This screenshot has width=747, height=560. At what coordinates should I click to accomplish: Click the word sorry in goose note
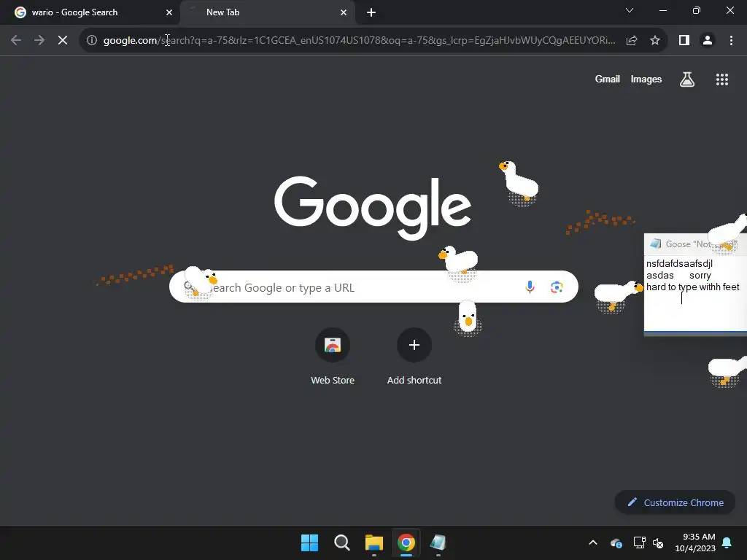pos(700,275)
